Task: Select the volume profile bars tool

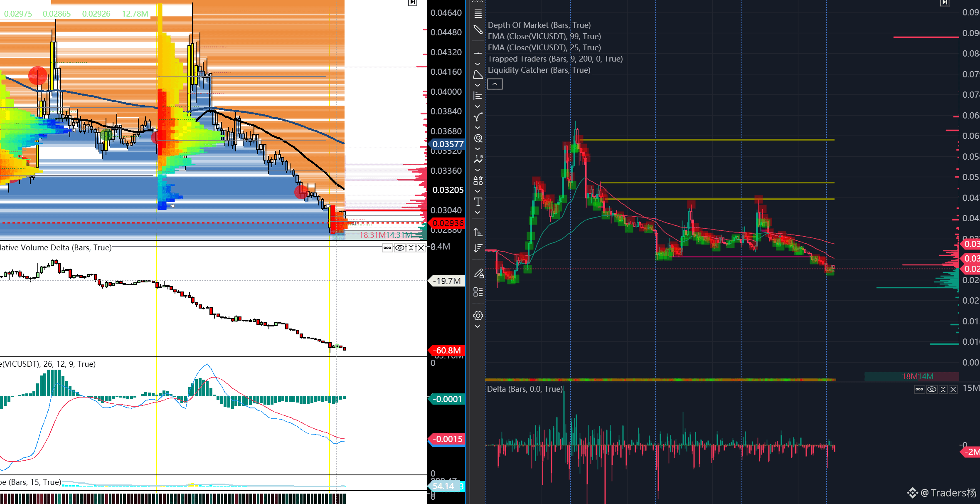Action: (478, 96)
